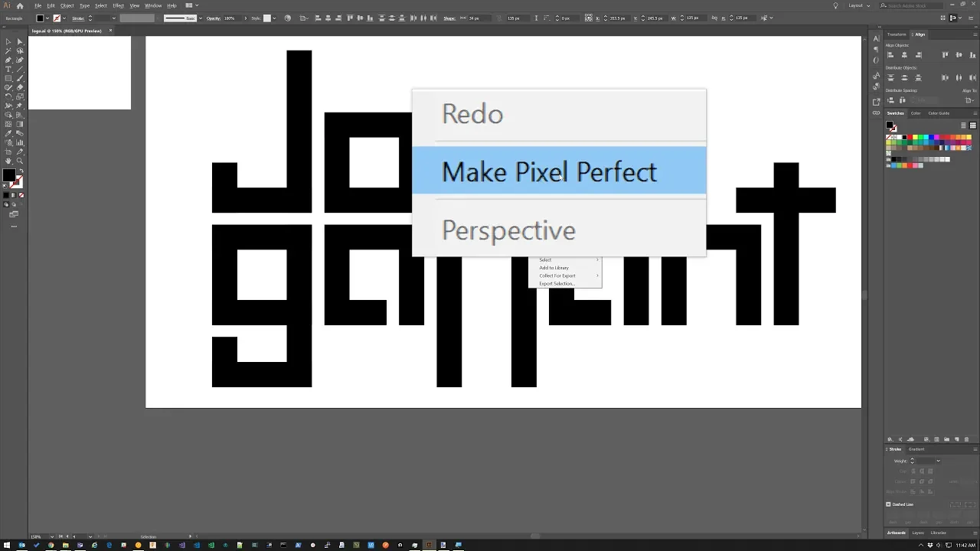Select the Rectangle tool

click(8, 79)
